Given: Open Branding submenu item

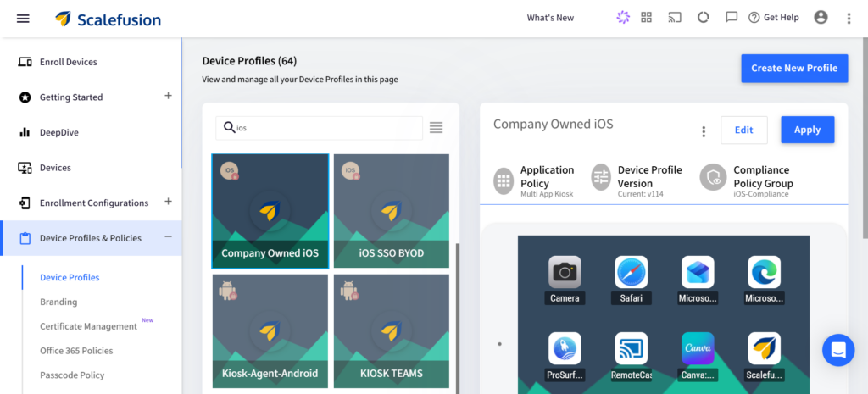Looking at the screenshot, I should point(58,302).
